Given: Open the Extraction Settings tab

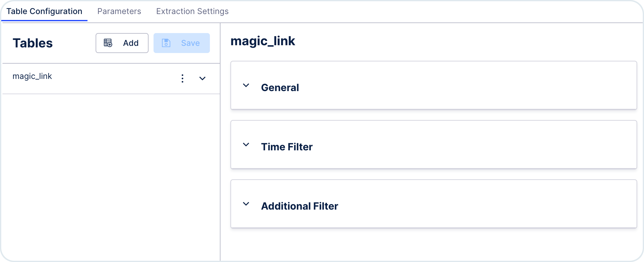Looking at the screenshot, I should pos(192,11).
